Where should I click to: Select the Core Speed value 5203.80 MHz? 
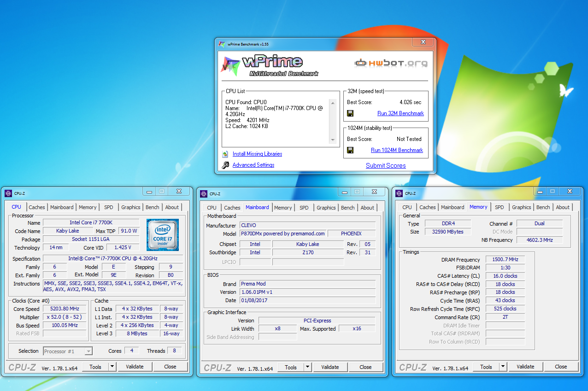point(65,309)
